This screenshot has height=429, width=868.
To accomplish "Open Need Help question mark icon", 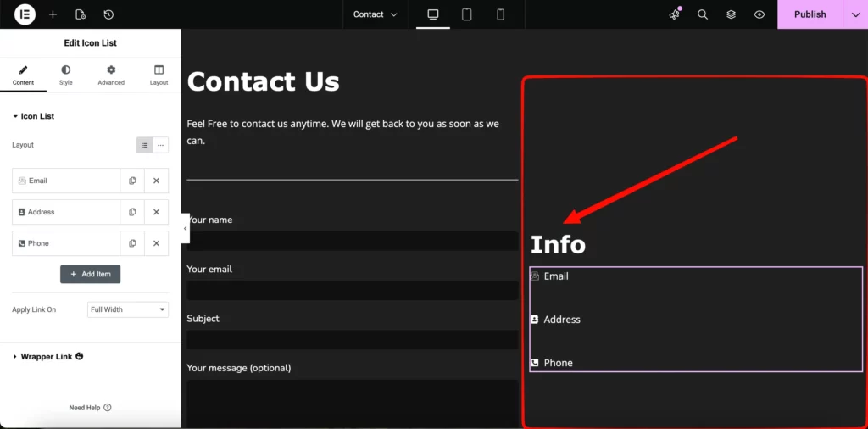I will [x=108, y=408].
